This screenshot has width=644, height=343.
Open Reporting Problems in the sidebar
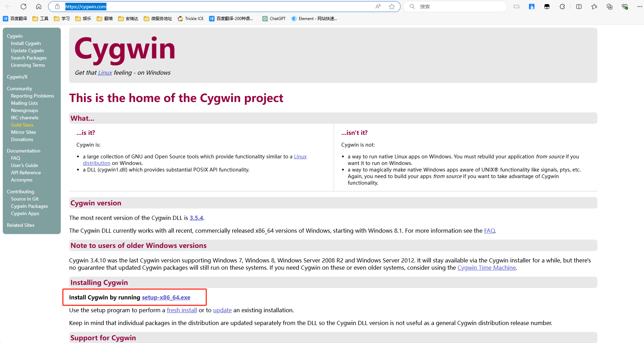point(32,96)
